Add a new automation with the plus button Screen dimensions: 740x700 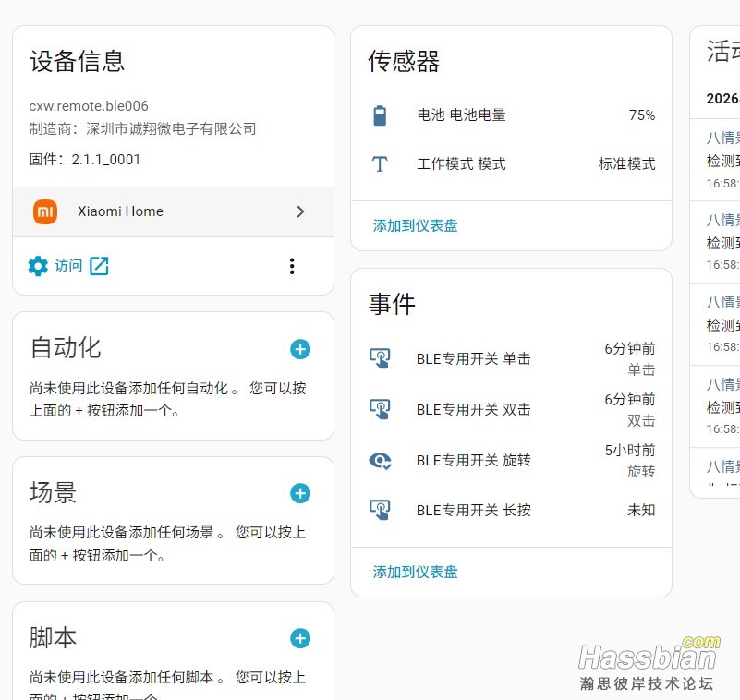click(299, 349)
